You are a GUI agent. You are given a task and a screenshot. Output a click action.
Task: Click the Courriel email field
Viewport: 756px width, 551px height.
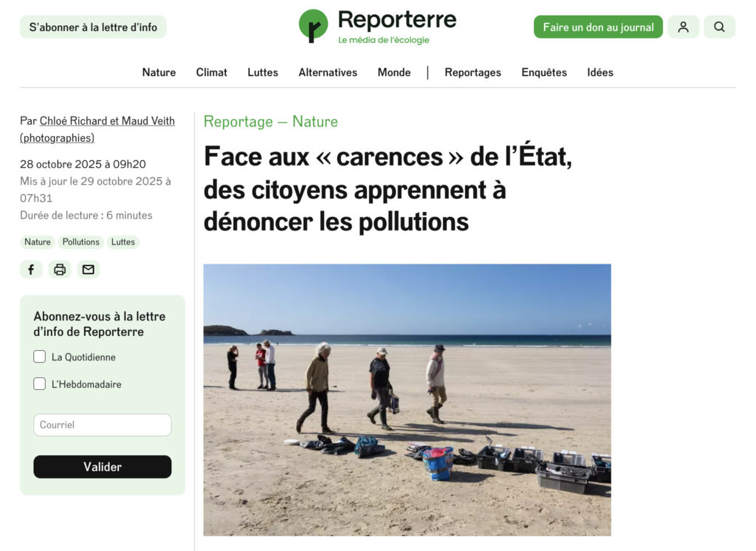[x=102, y=425]
